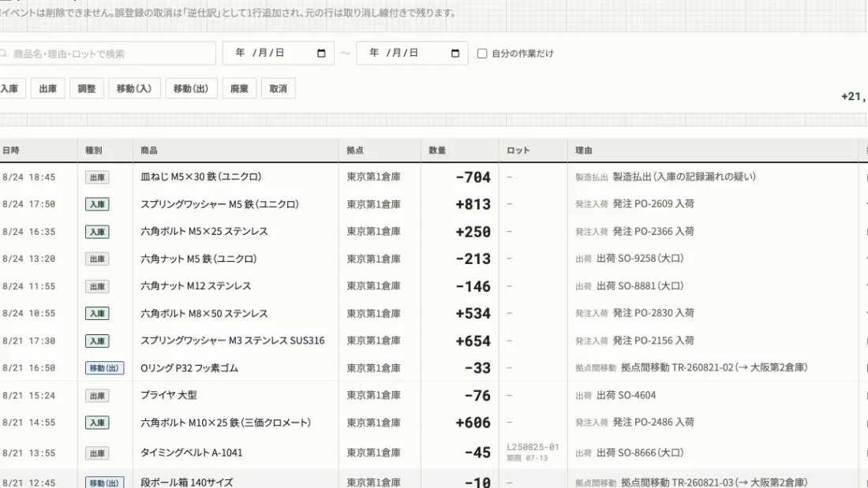Click 移動(出) badge in 8/21 16:50 row
This screenshot has height=488, width=868.
tap(104, 368)
